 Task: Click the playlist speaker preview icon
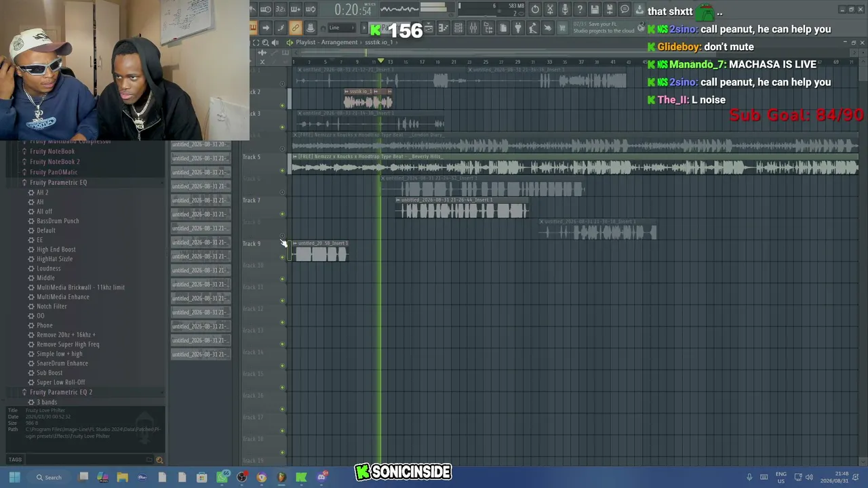275,43
